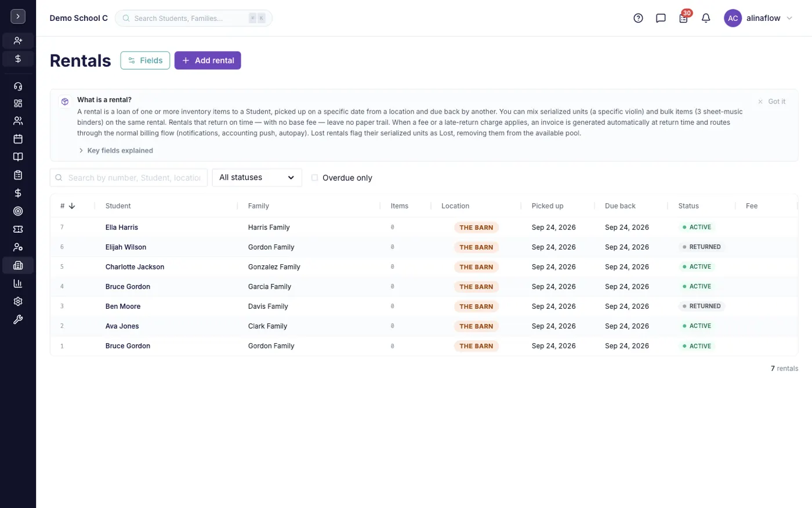Open the settings gear icon in the sidebar
Viewport: 812px width, 508px height.
point(18,301)
